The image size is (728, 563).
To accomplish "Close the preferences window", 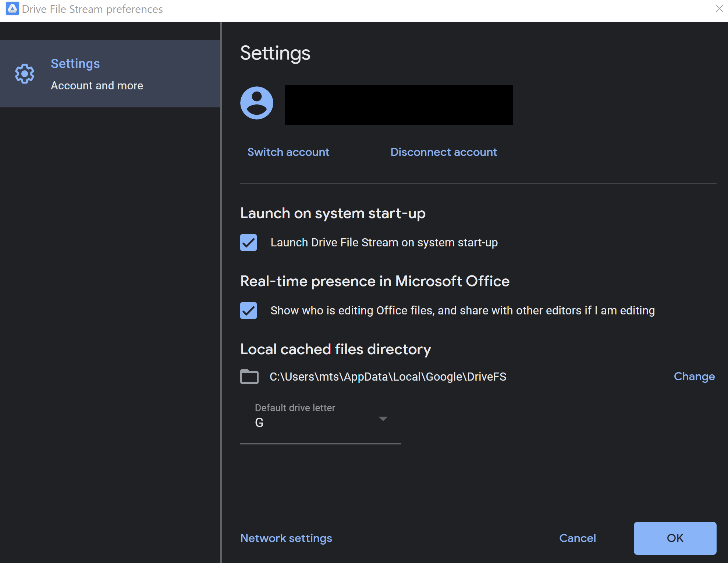I will coord(719,8).
